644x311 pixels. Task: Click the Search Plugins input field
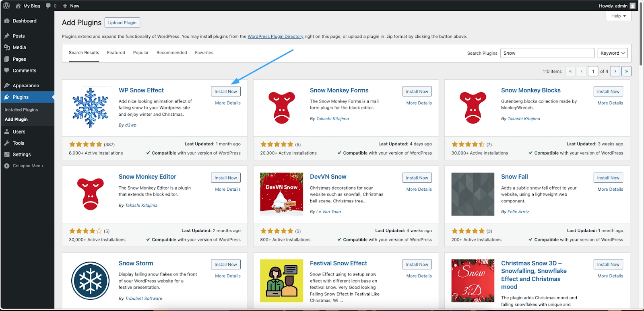tap(547, 53)
